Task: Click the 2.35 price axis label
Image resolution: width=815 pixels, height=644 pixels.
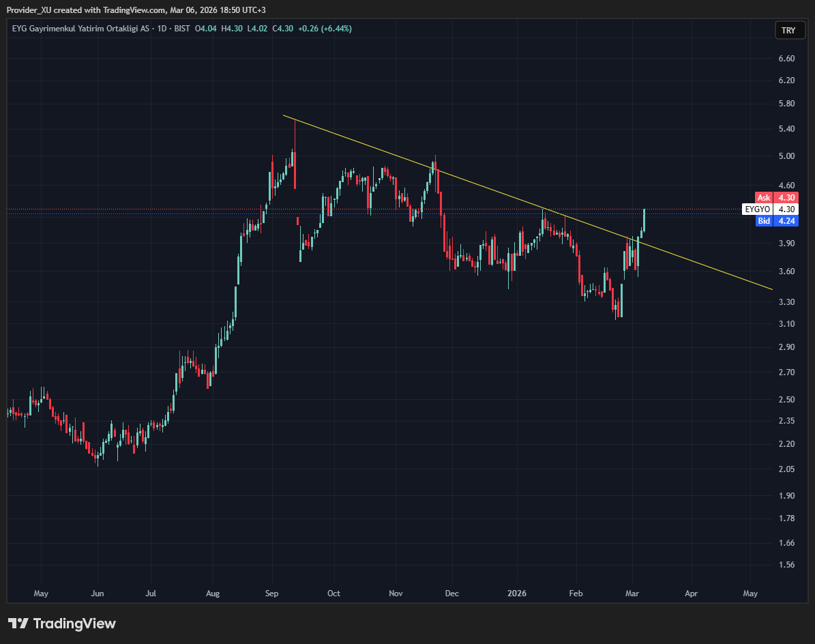Action: (786, 420)
